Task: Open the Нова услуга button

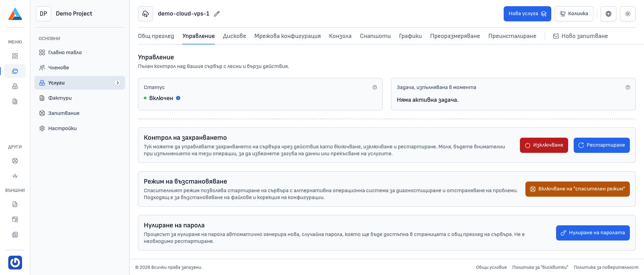Action: click(527, 14)
